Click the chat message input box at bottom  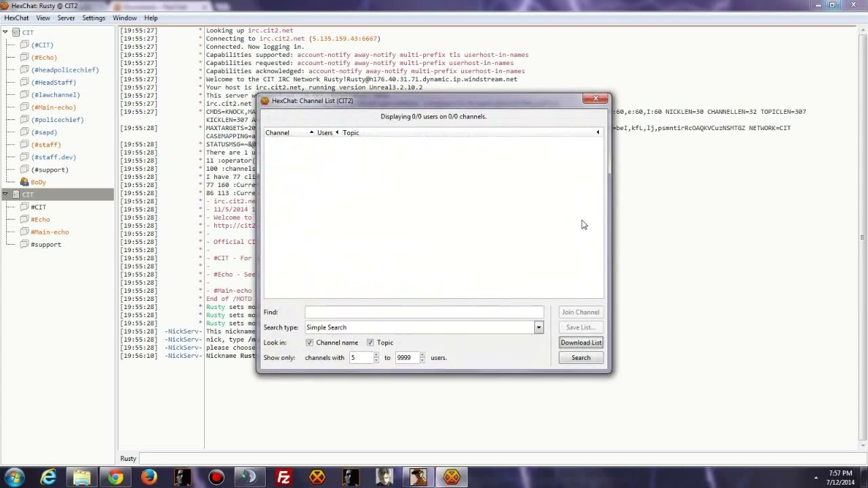[500, 459]
